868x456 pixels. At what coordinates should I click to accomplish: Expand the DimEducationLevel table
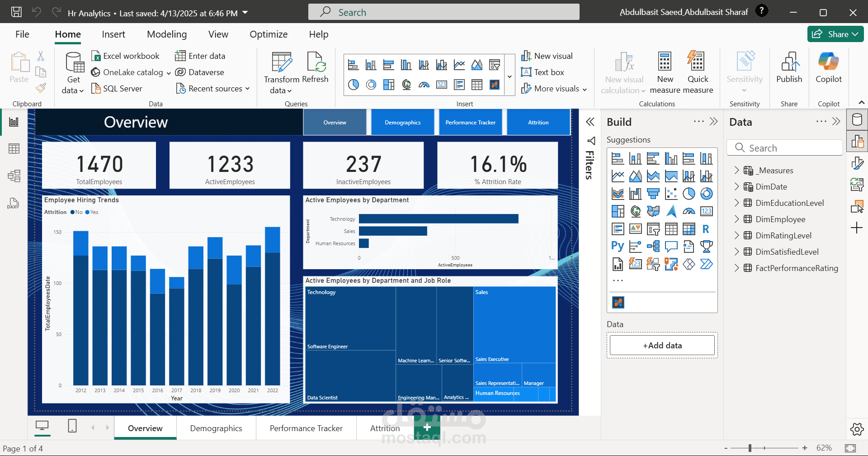click(x=736, y=203)
